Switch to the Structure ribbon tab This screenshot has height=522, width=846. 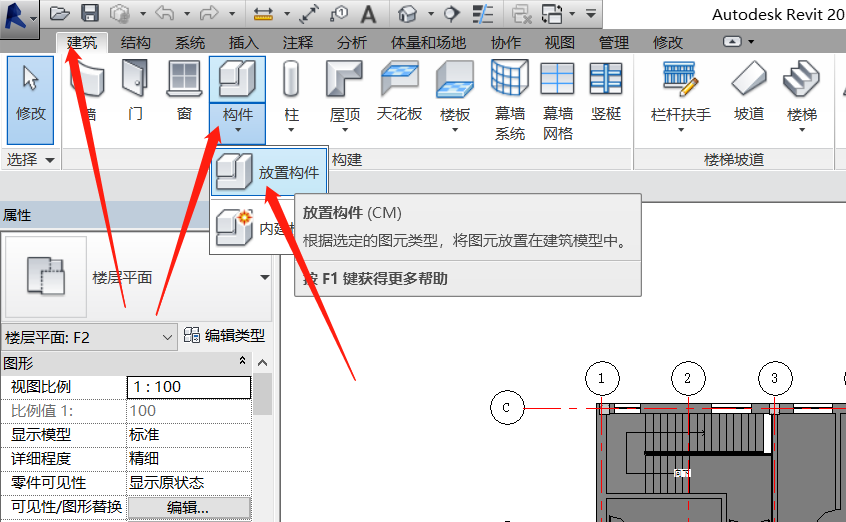point(135,43)
